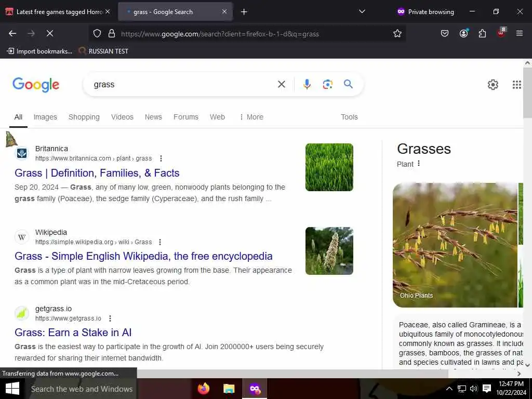Switch to the Videos results tab
The width and height of the screenshot is (532, 399).
[x=122, y=117]
